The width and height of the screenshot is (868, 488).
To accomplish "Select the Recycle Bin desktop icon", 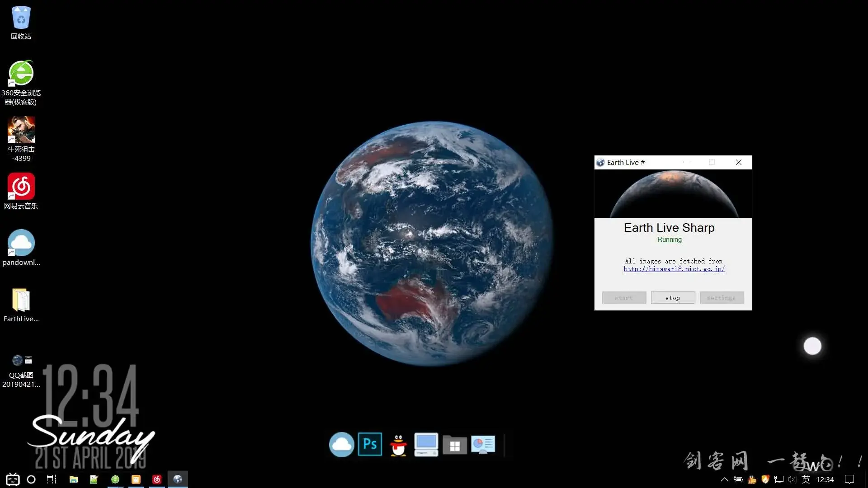I will 21,23.
